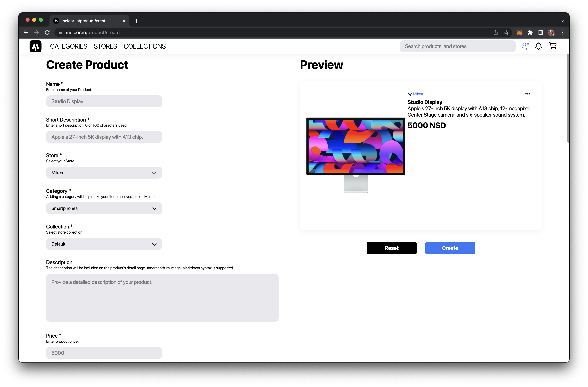
Task: Open the user account profile icon
Action: point(525,46)
